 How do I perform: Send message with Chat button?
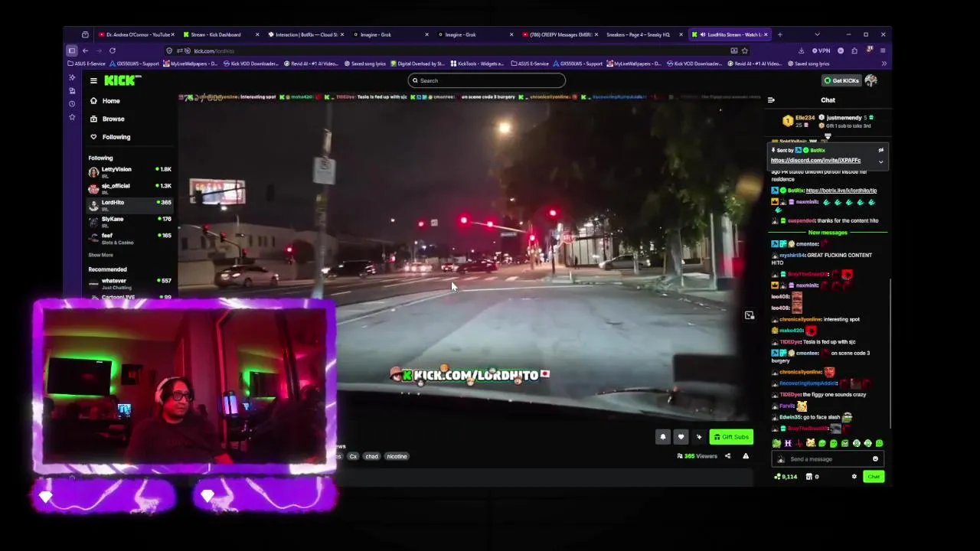pyautogui.click(x=874, y=477)
